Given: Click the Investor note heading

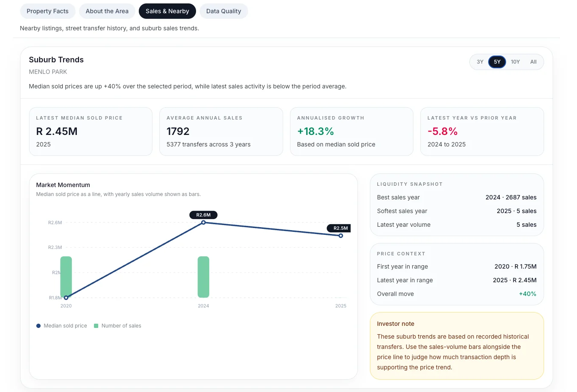Looking at the screenshot, I should tap(395, 324).
